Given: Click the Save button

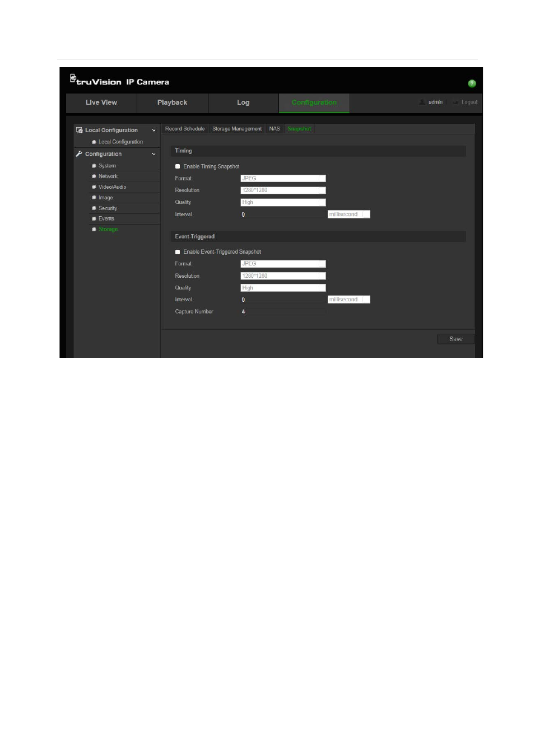Looking at the screenshot, I should [456, 339].
